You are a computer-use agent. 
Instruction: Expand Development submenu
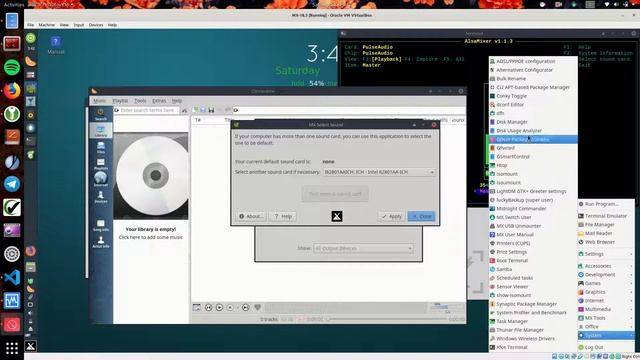coord(606,275)
